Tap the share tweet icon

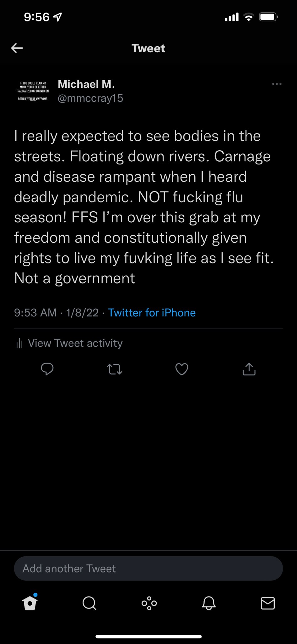(x=249, y=369)
